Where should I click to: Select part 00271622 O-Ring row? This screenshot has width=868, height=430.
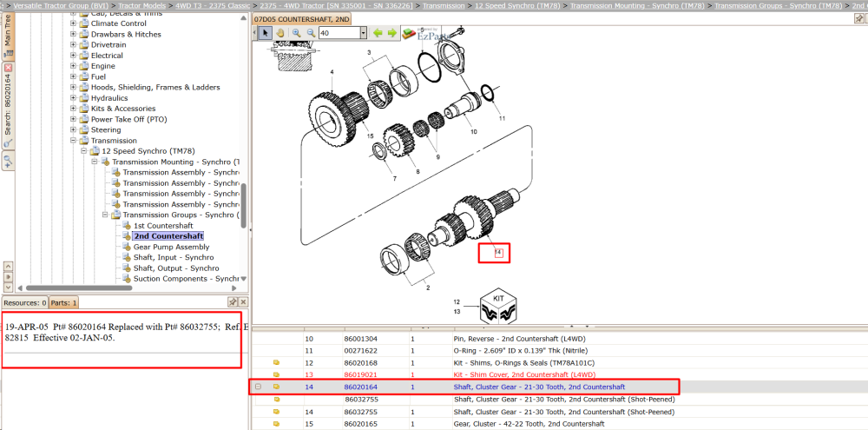(x=560, y=350)
